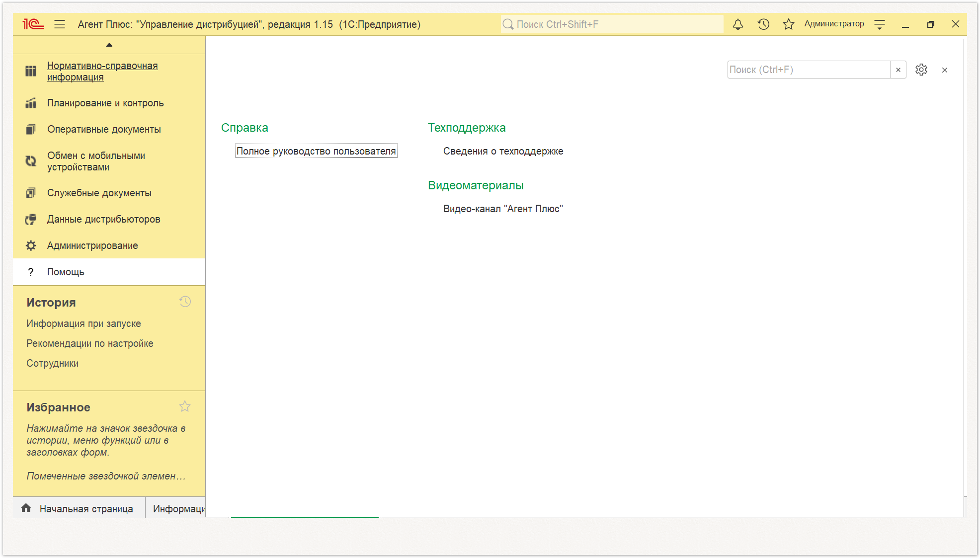
Task: Open Полное руководство пользователя link
Action: pyautogui.click(x=316, y=151)
